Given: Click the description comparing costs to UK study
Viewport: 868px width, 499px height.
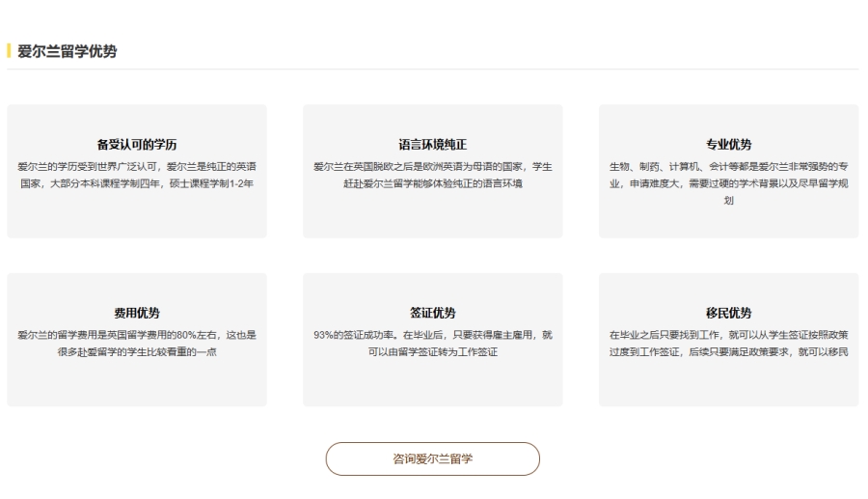Looking at the screenshot, I should (136, 343).
